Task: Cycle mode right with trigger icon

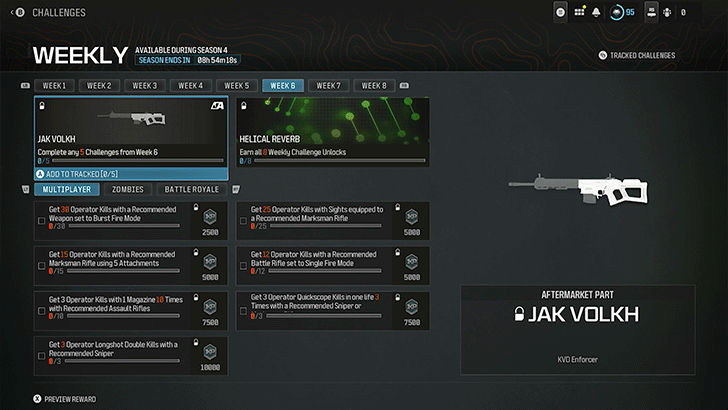Action: (236, 189)
